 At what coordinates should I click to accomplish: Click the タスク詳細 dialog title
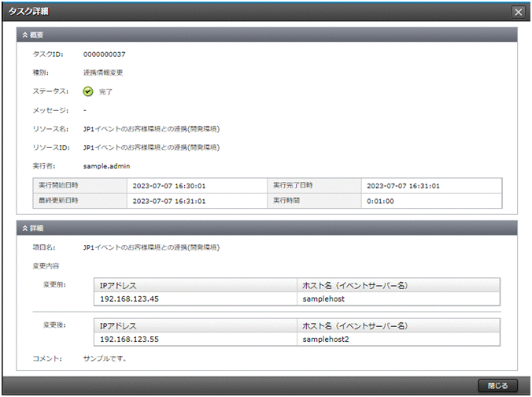click(x=28, y=12)
